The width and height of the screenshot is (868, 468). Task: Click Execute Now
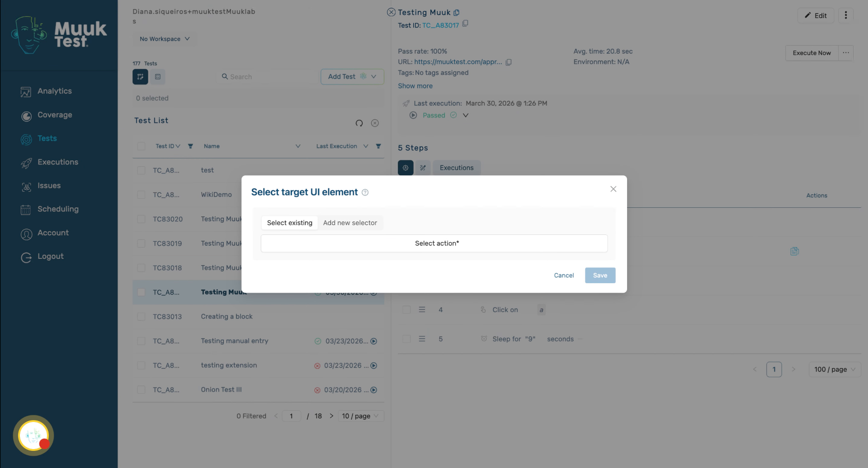811,53
